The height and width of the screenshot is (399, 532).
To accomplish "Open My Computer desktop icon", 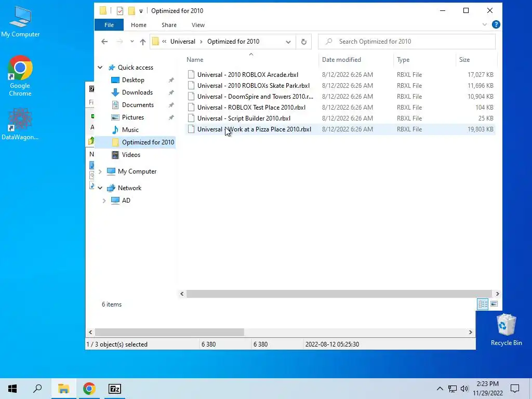I will [x=20, y=22].
